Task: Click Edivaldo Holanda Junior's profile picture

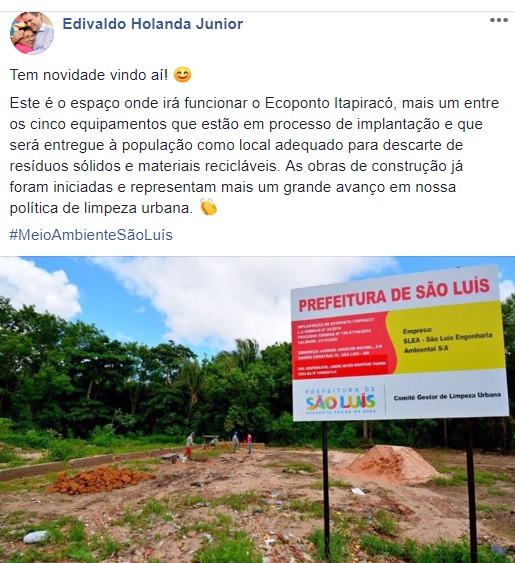Action: pos(32,33)
